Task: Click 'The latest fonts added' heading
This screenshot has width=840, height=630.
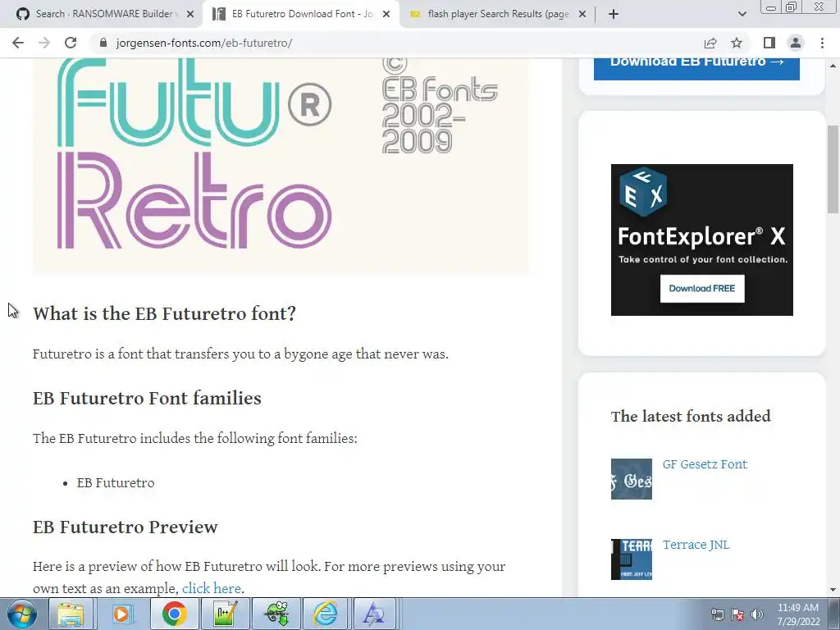Action: [691, 416]
